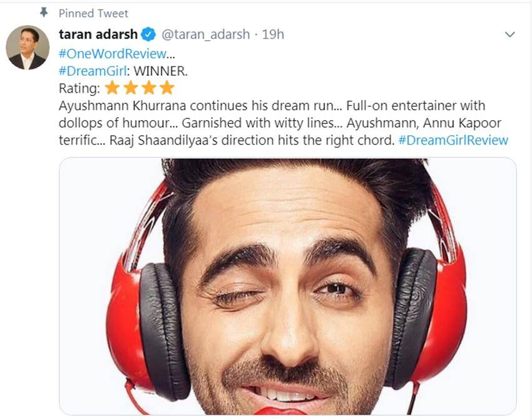The width and height of the screenshot is (532, 420).
Task: Open the 19h timestamp link
Action: tap(273, 34)
